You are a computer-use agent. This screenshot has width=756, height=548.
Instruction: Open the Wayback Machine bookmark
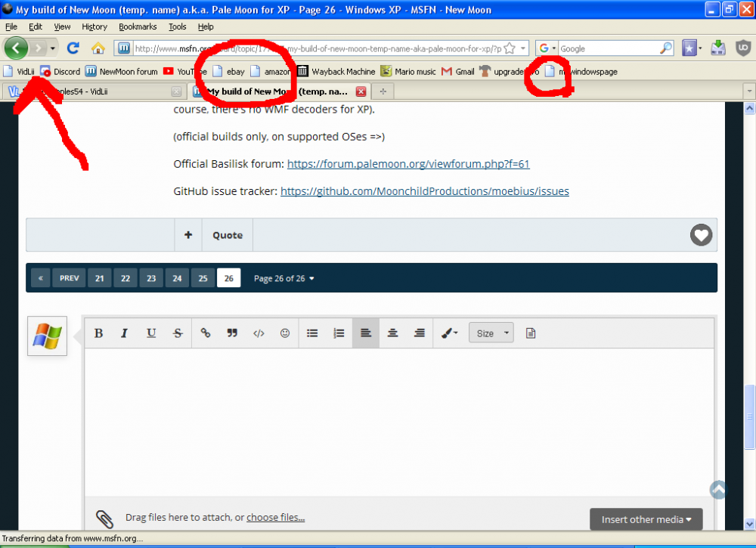tap(336, 71)
